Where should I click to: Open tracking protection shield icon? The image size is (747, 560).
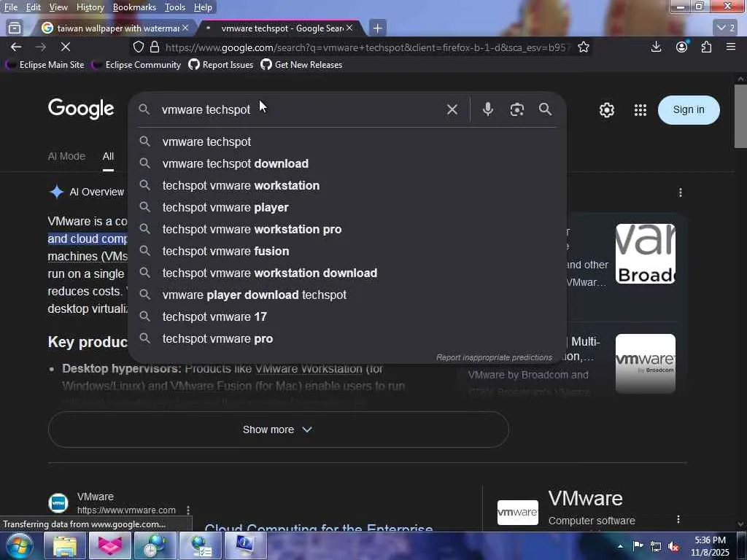[138, 47]
